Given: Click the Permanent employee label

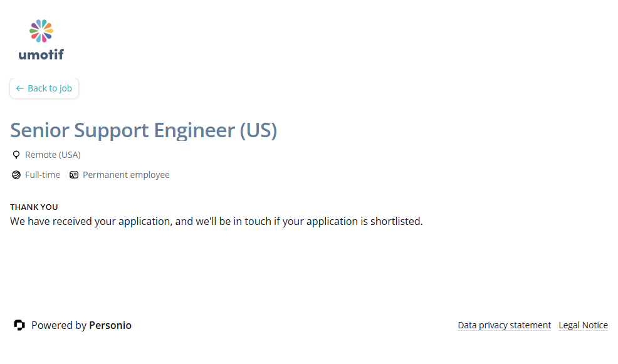Looking at the screenshot, I should (x=126, y=175).
